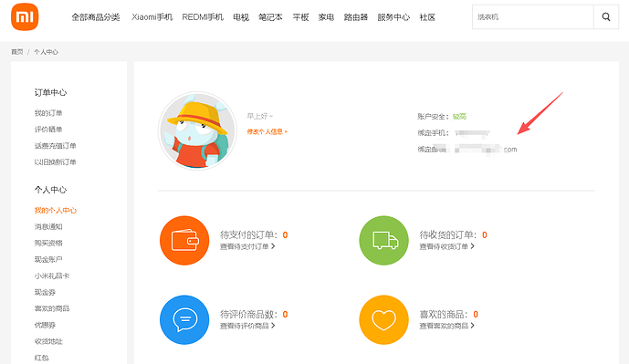Click 待收货的订单 count text
Image resolution: width=629 pixels, height=364 pixels.
coord(453,235)
